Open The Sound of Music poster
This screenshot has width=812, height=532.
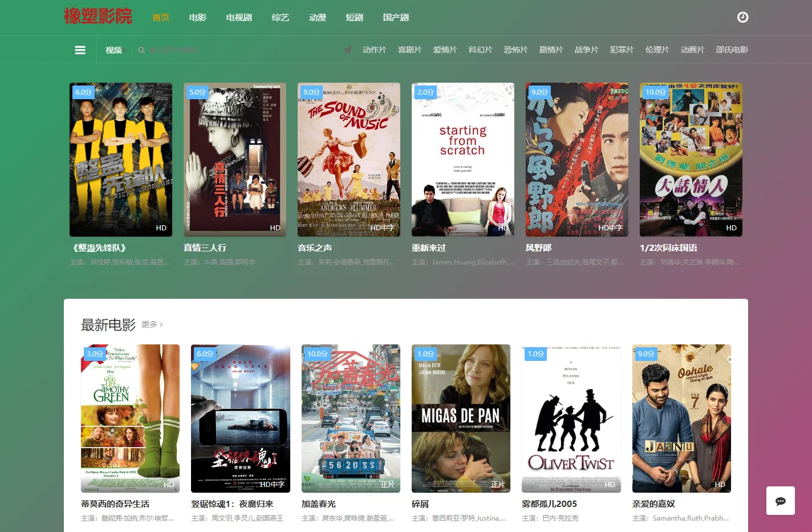349,160
